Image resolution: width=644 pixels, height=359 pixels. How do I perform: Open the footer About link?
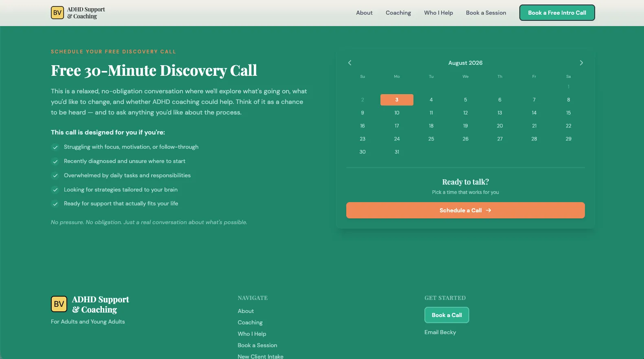click(246, 311)
